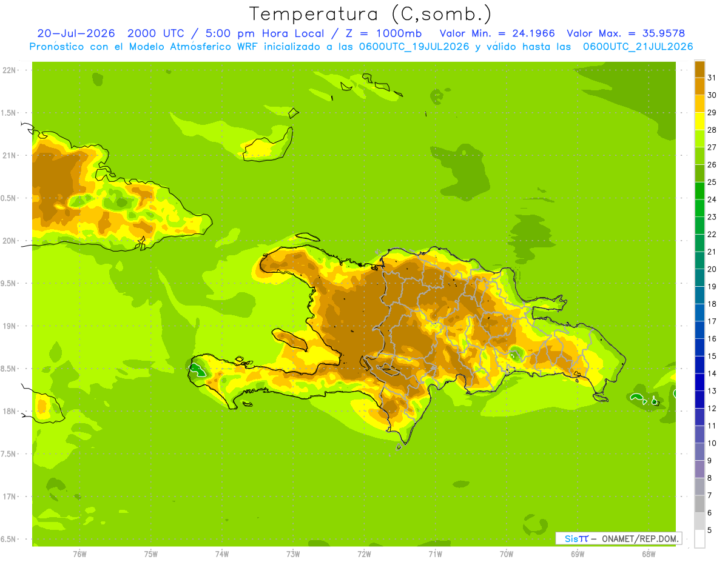728x562 pixels.
Task: Pick the lime swatch between 27 and 28
Action: pos(699,139)
